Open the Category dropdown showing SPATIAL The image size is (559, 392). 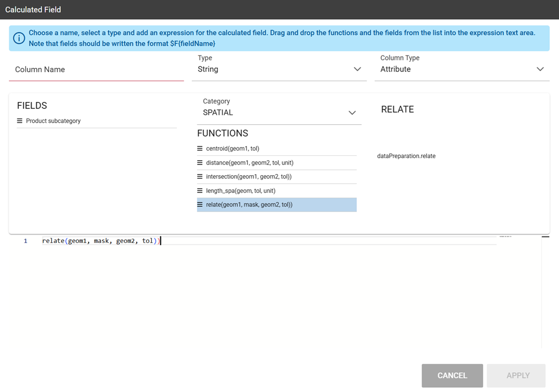coord(279,112)
